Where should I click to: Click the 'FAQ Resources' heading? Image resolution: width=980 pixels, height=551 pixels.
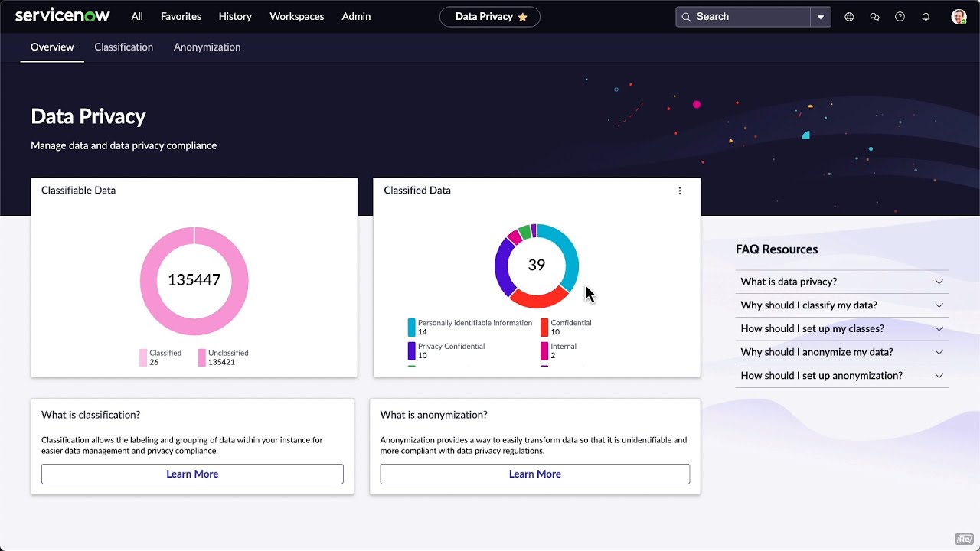776,249
